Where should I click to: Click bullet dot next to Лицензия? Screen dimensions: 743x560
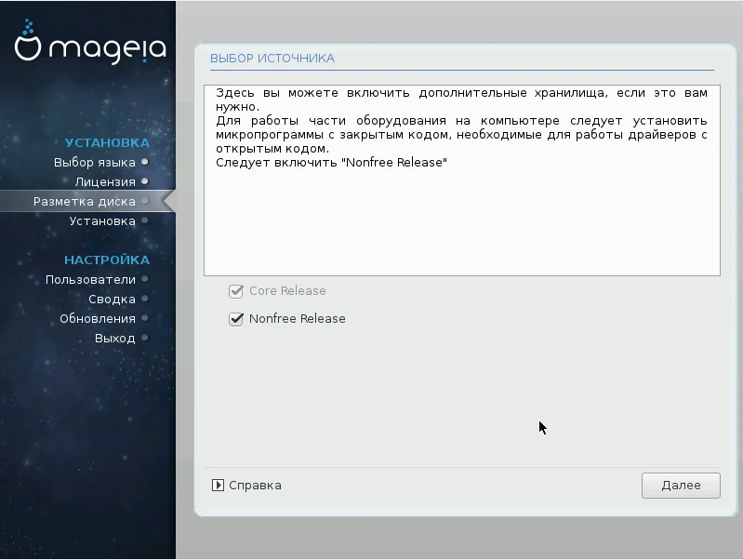click(145, 181)
